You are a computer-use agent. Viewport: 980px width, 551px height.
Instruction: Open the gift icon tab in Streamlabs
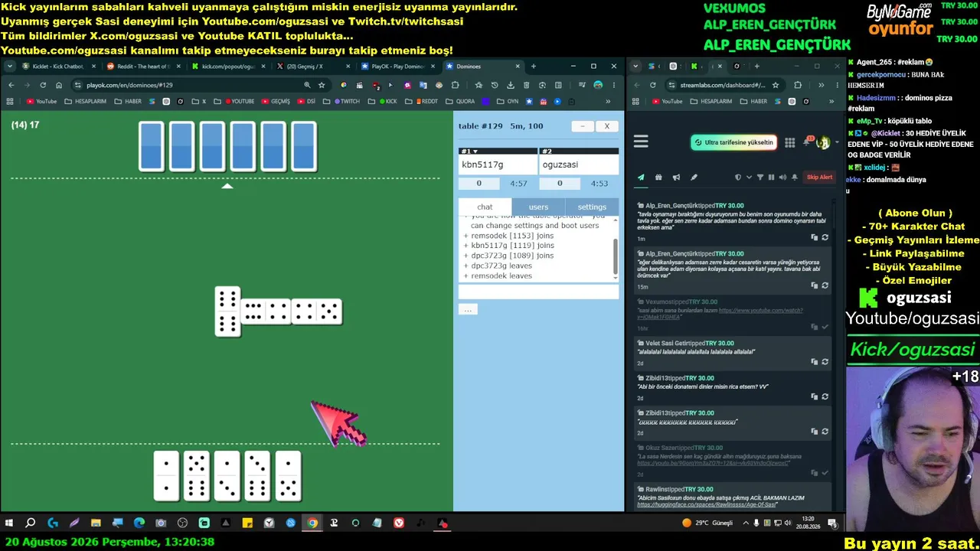coord(658,178)
